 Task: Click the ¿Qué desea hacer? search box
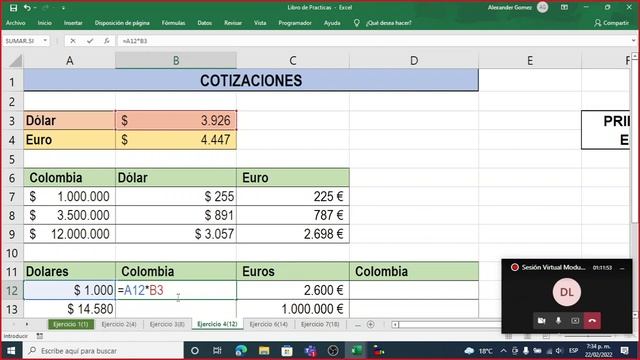click(x=389, y=23)
